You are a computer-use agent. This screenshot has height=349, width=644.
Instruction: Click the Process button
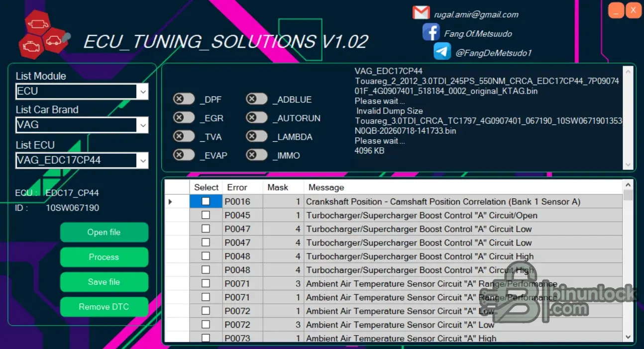point(104,257)
